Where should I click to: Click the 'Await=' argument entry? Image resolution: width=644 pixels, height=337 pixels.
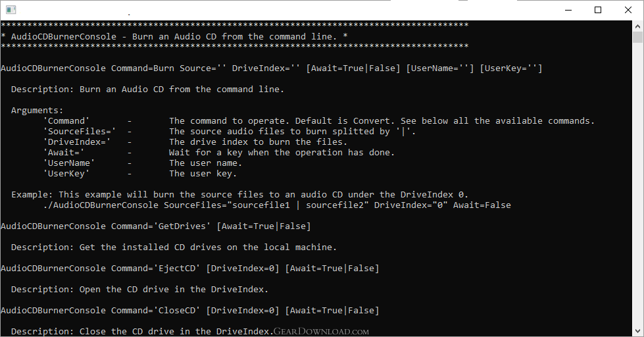tap(64, 153)
